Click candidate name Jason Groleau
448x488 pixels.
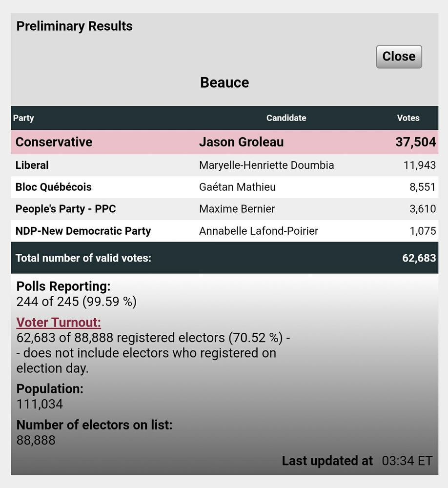tap(241, 142)
